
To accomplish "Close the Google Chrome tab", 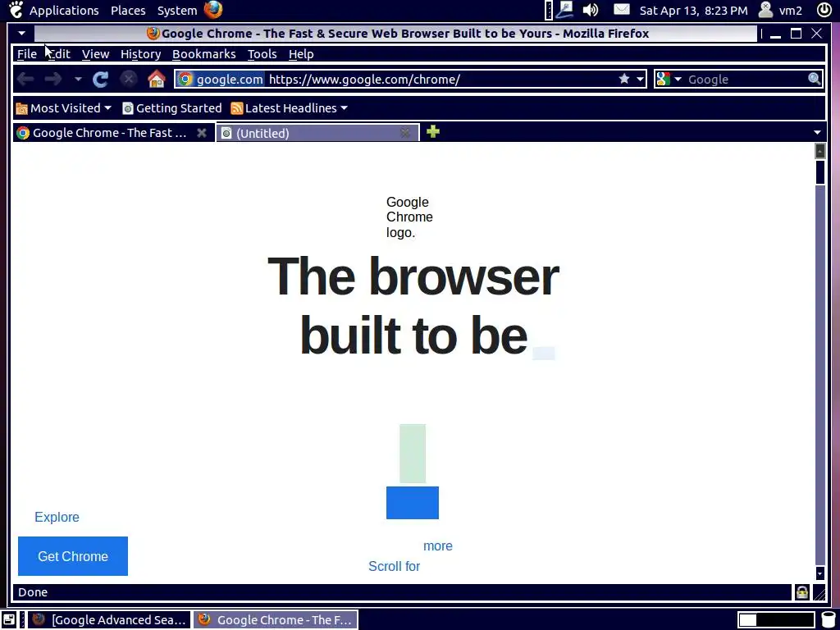I will pyautogui.click(x=202, y=133).
